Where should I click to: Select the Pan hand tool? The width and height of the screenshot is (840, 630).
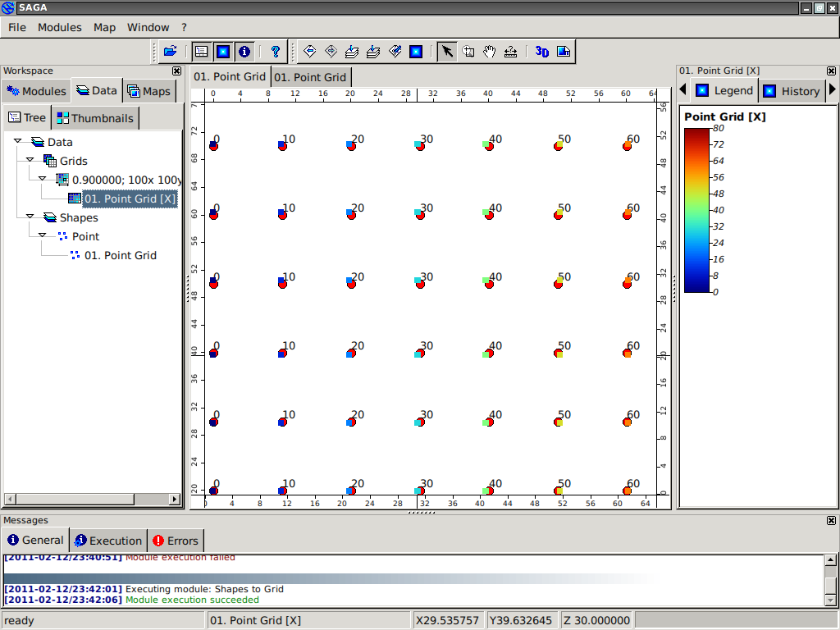[x=490, y=52]
